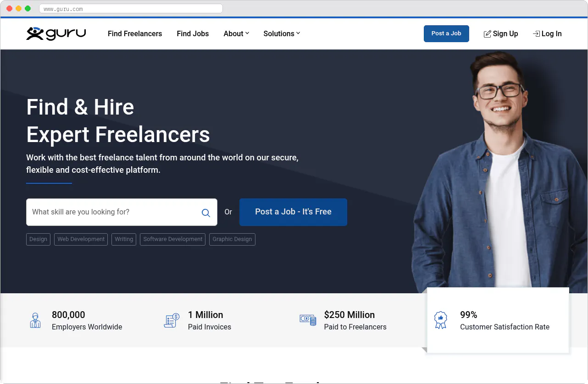The height and width of the screenshot is (384, 588).
Task: Select the Web Development skill tag
Action: (81, 239)
